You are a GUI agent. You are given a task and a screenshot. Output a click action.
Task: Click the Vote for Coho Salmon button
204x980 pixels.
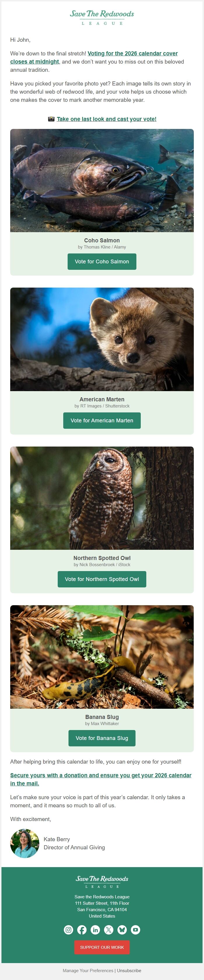coord(102,262)
